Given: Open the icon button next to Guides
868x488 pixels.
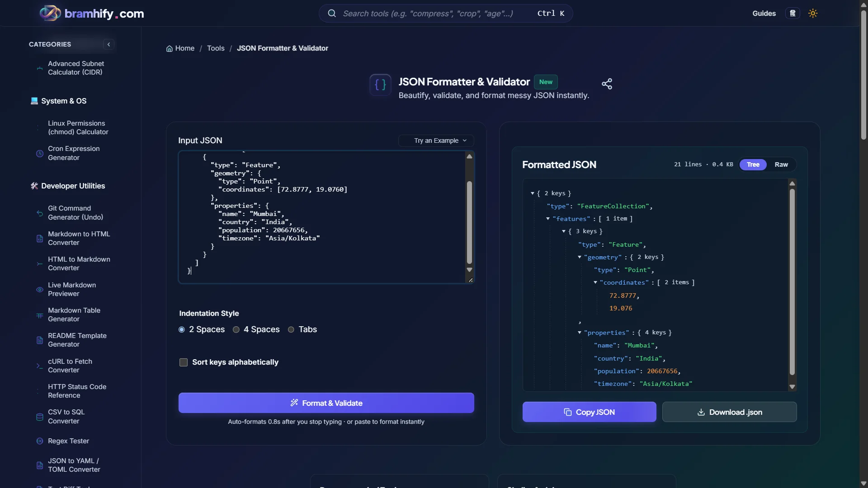Looking at the screenshot, I should click(x=793, y=13).
